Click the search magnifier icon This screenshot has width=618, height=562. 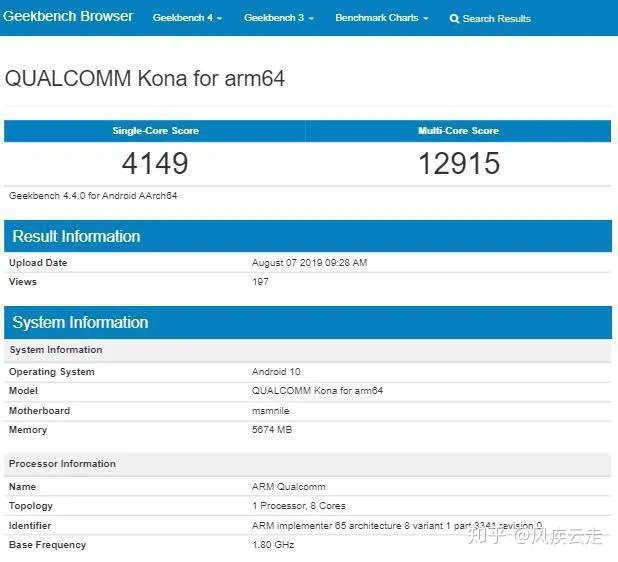(454, 19)
